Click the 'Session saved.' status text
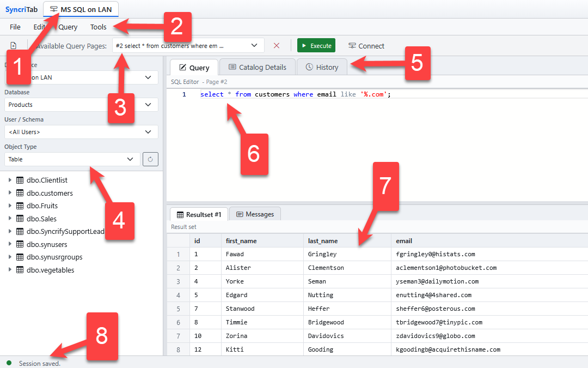Screen dimensions: 588x368 click(x=40, y=364)
